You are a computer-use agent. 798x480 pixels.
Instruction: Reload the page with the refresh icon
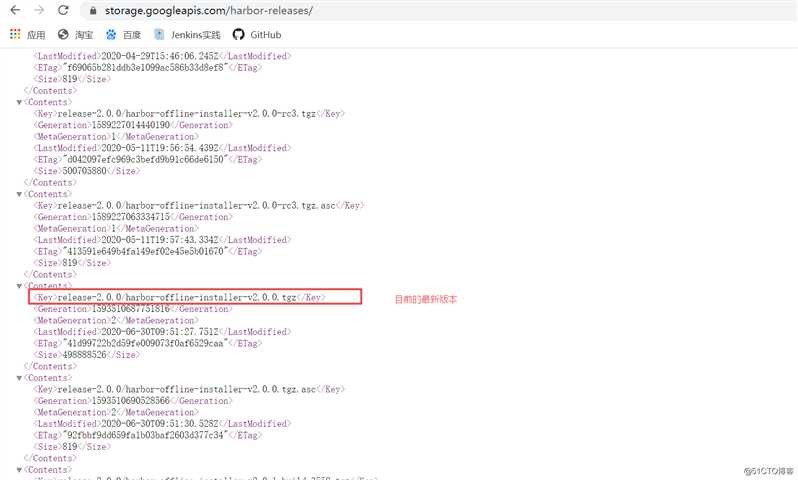coord(63,10)
